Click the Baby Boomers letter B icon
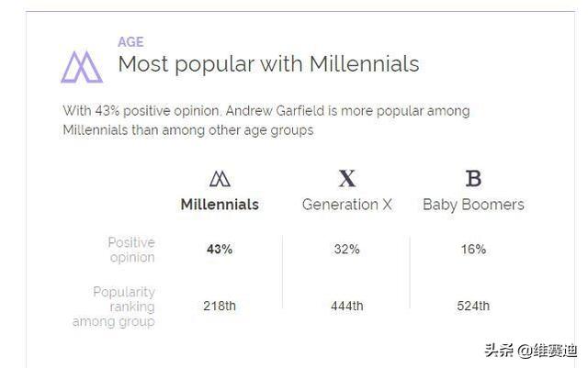This screenshot has width=588, height=368. 473,178
